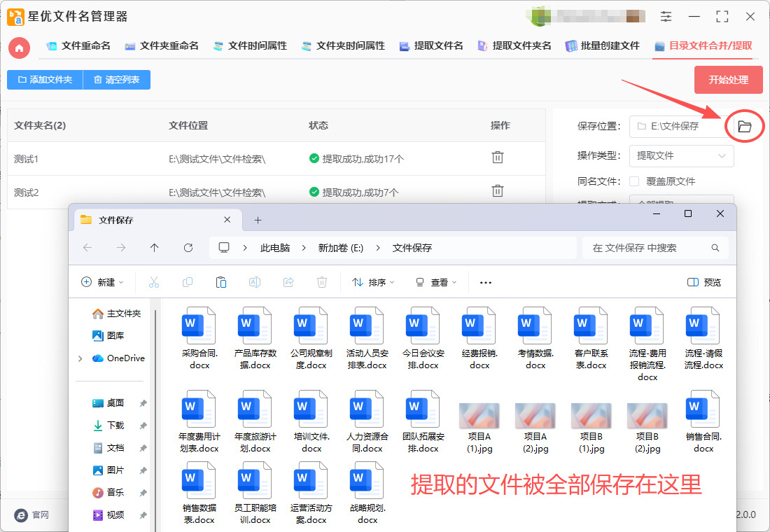Viewport: 770px width, 532px height.
Task: Open the app settings sliders icon
Action: click(665, 17)
